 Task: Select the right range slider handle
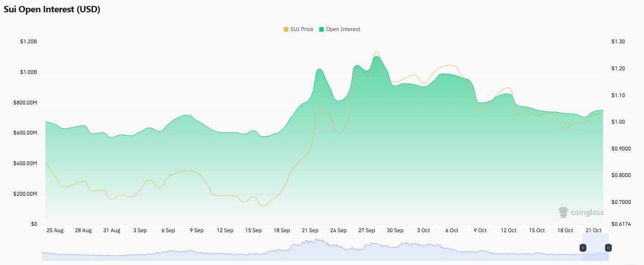608,248
